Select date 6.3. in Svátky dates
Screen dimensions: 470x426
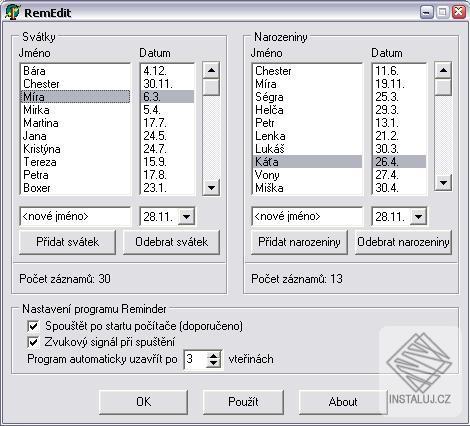[167, 97]
